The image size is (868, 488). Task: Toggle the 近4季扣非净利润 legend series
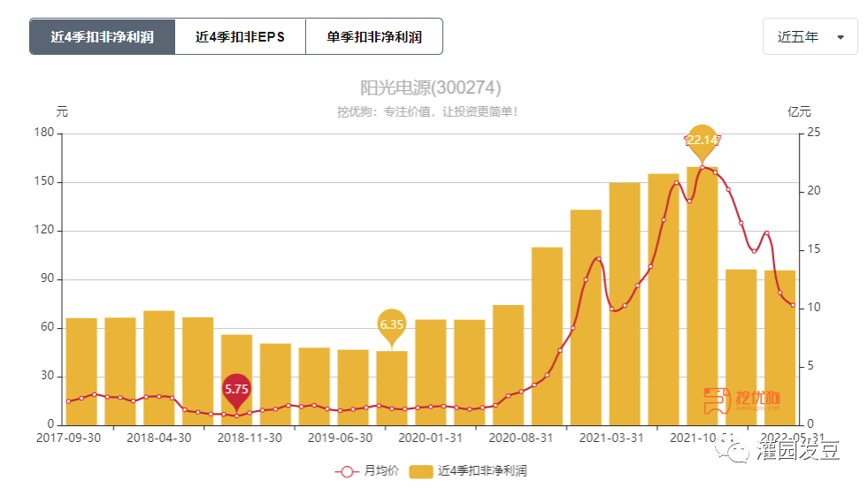click(x=468, y=471)
